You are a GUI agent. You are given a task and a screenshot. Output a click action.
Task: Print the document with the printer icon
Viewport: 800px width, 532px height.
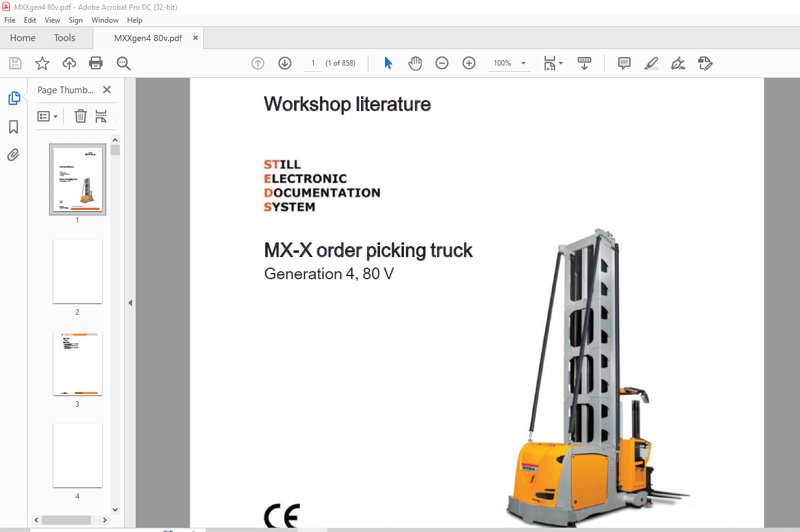click(96, 63)
